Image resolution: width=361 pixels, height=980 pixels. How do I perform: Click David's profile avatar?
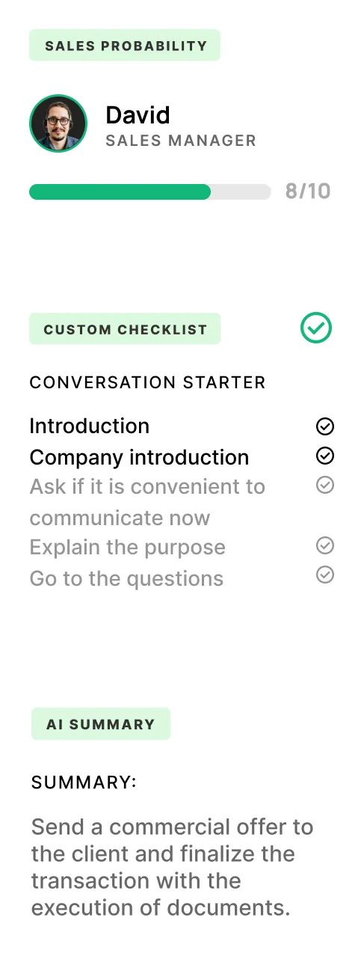click(x=58, y=123)
